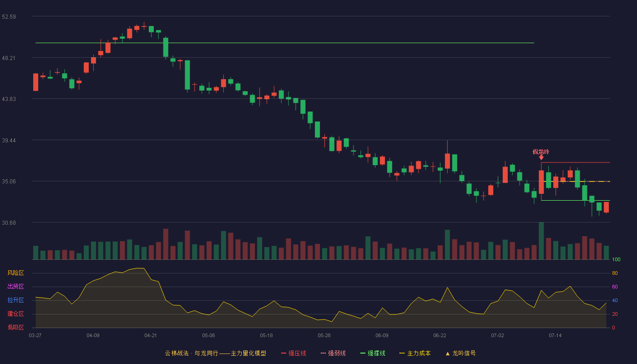The height and width of the screenshot is (364, 637).
Task: Click the 建仓区 zone label
Action: point(15,314)
